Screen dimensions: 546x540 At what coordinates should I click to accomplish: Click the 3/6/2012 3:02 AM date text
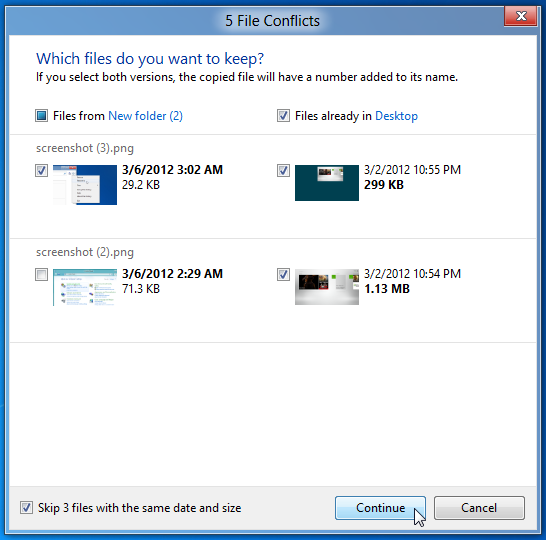(172, 170)
